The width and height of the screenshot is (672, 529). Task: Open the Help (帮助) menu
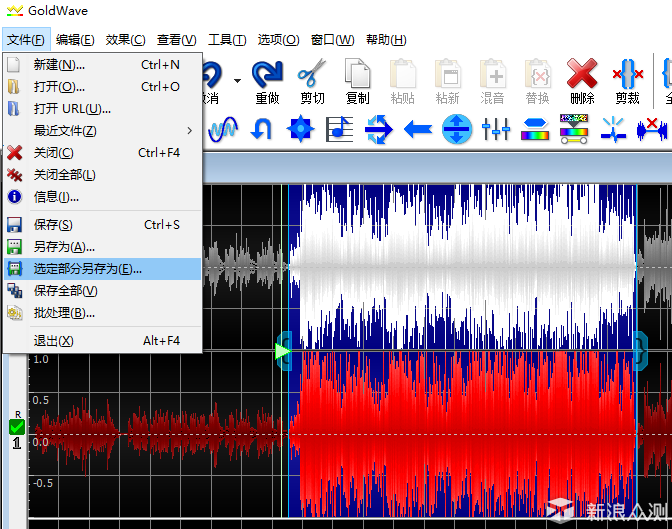coord(386,40)
